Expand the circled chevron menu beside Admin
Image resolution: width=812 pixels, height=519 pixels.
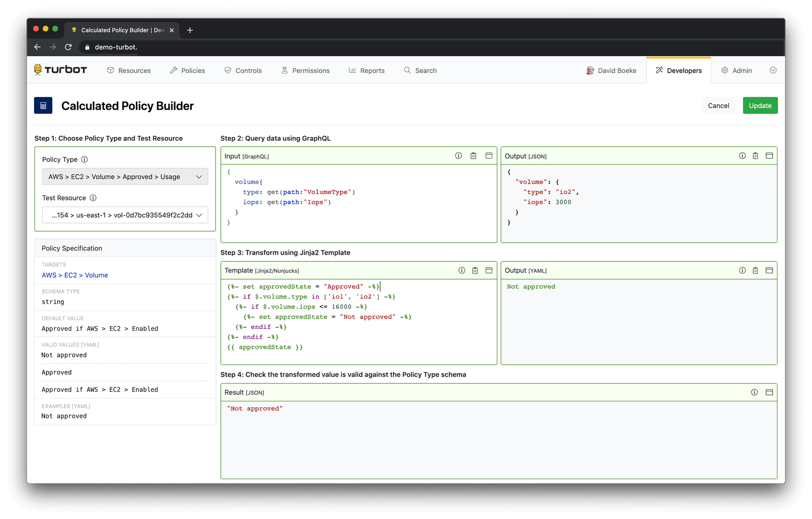click(x=773, y=70)
